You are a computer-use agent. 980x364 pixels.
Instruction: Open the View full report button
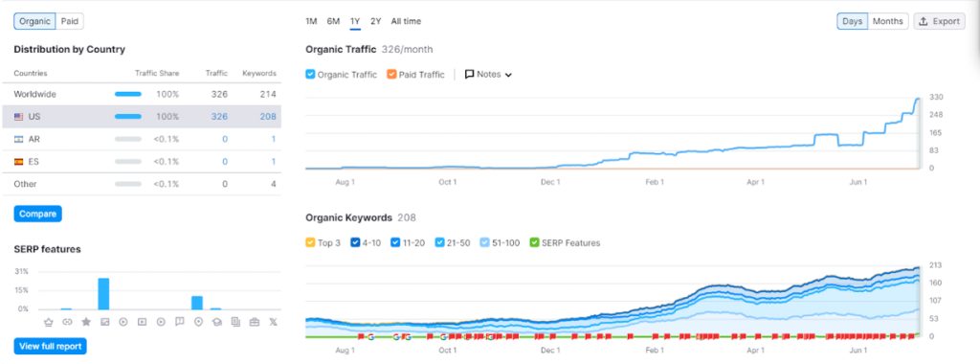[x=50, y=346]
